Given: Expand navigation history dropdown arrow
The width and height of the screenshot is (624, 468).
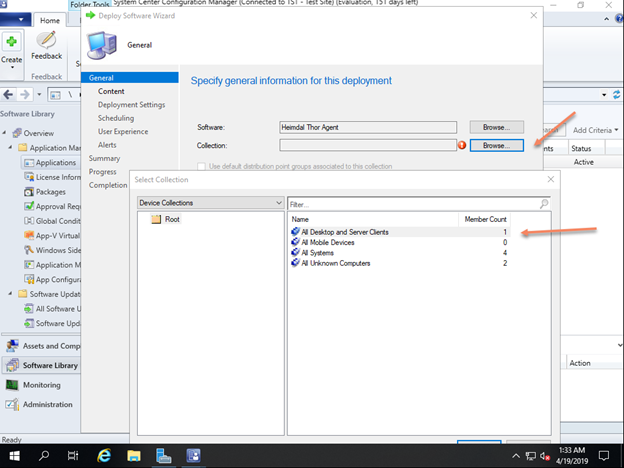Looking at the screenshot, I should click(39, 95).
